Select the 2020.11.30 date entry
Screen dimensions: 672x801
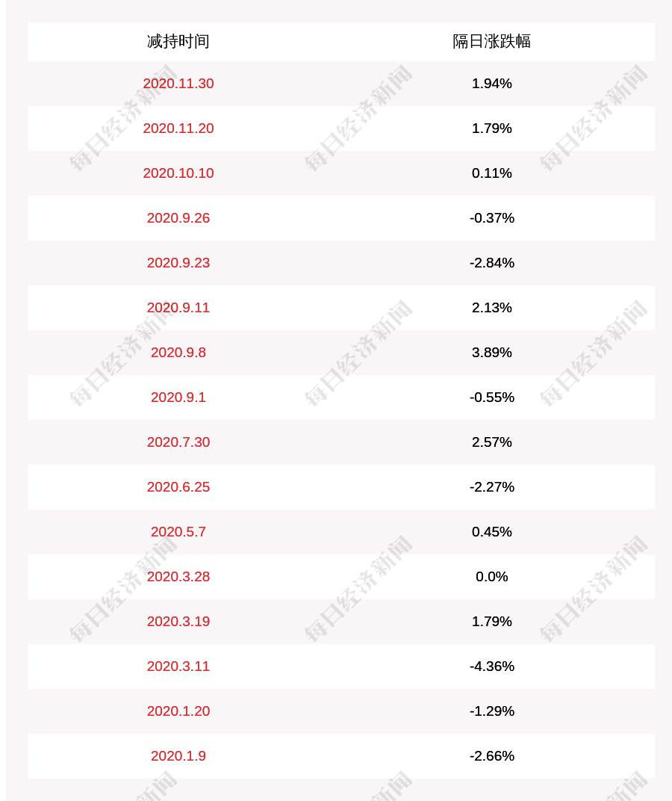pos(178,83)
